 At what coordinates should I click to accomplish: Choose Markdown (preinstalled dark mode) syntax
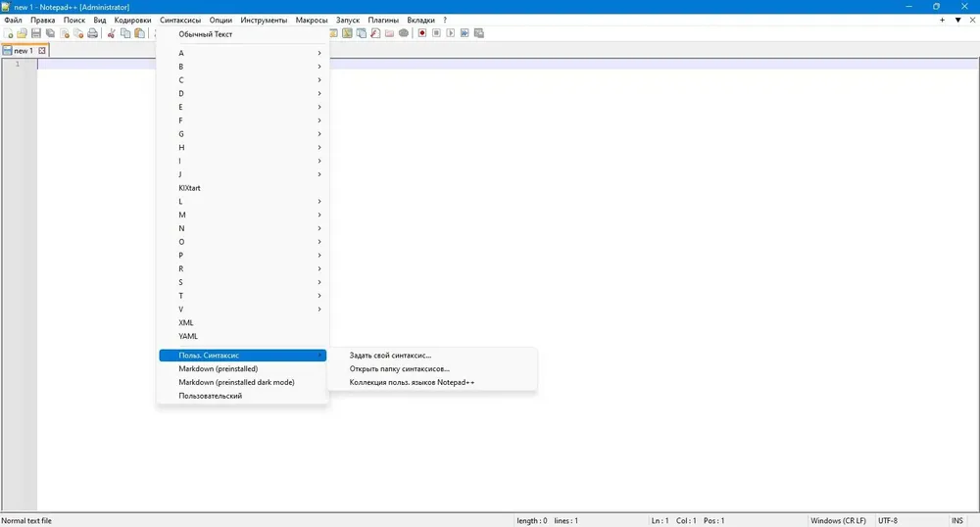(x=242, y=382)
